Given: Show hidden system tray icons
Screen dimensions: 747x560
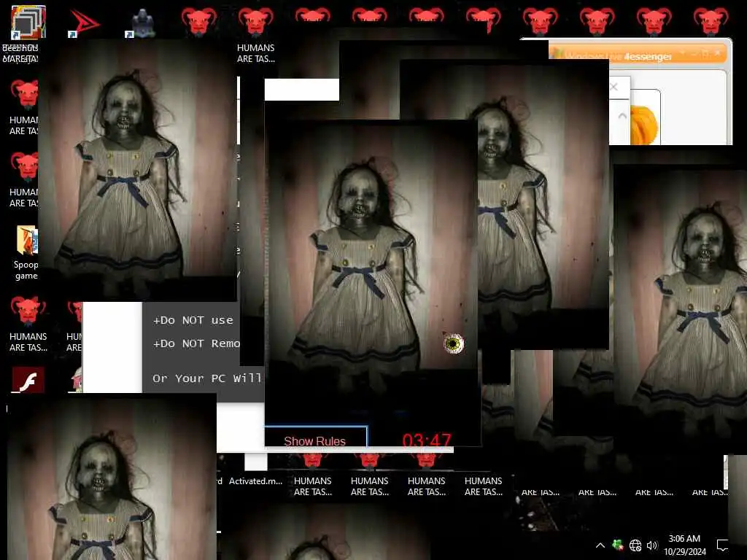Looking at the screenshot, I should (x=600, y=545).
